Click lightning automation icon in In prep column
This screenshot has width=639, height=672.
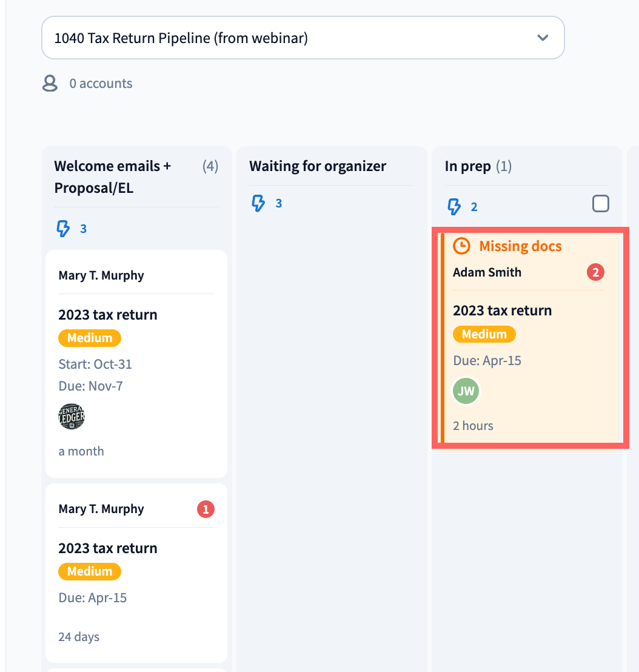click(x=453, y=207)
